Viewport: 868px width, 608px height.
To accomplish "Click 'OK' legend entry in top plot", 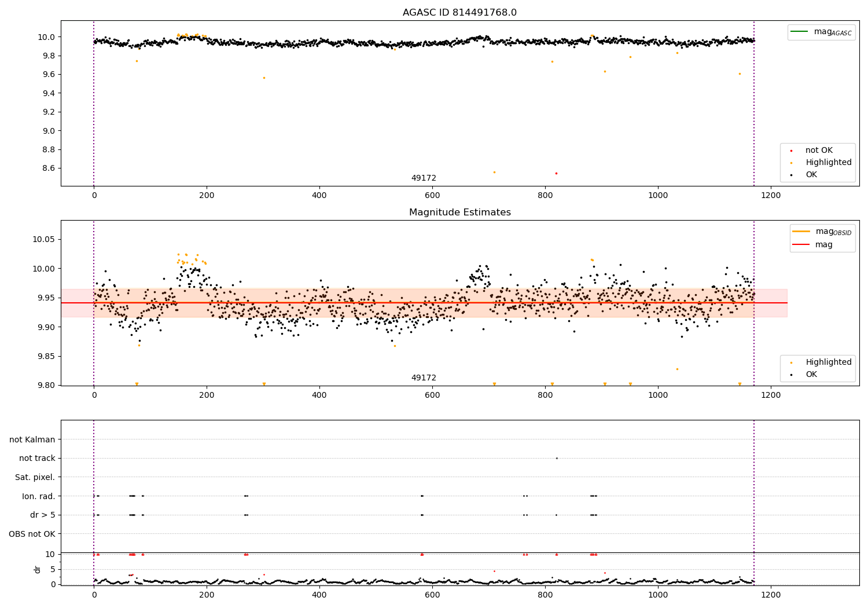I will 811,175.
